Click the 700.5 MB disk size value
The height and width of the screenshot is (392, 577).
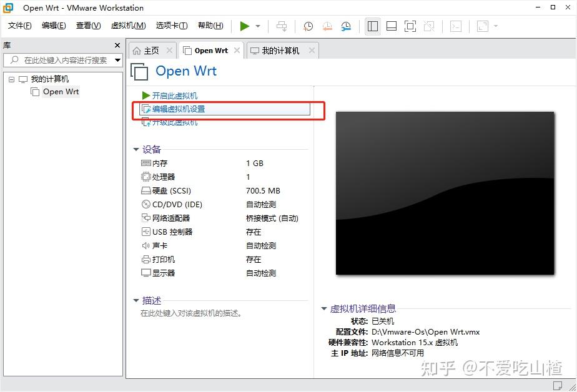[x=263, y=190]
